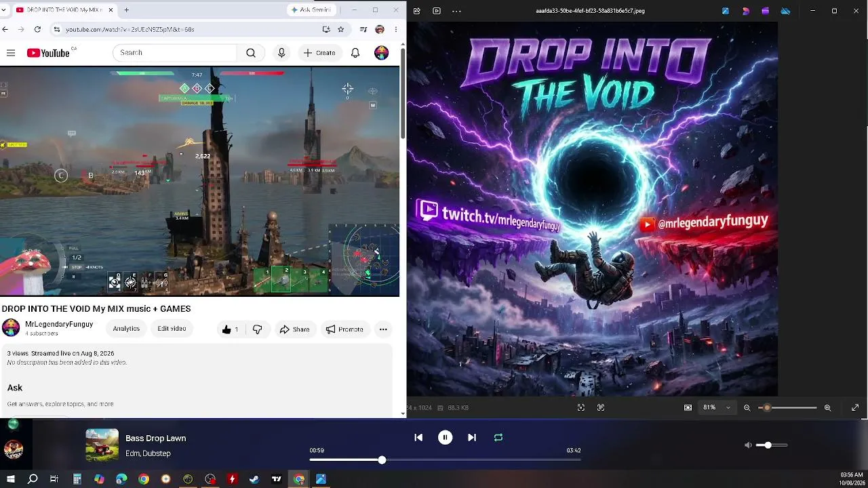
Task: Click '3 views Streamed live on Aug 8, 2026' text
Action: [x=60, y=353]
